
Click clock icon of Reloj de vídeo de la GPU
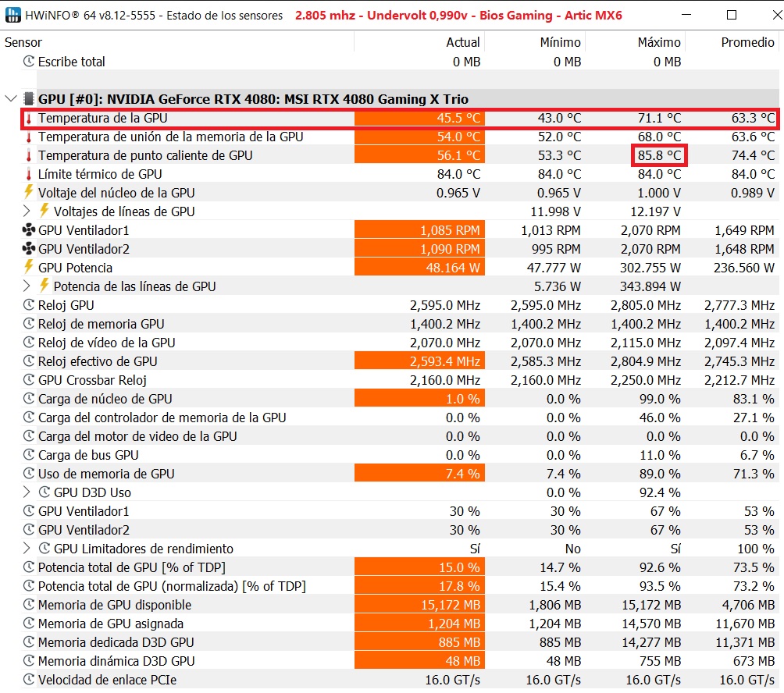pos(29,343)
